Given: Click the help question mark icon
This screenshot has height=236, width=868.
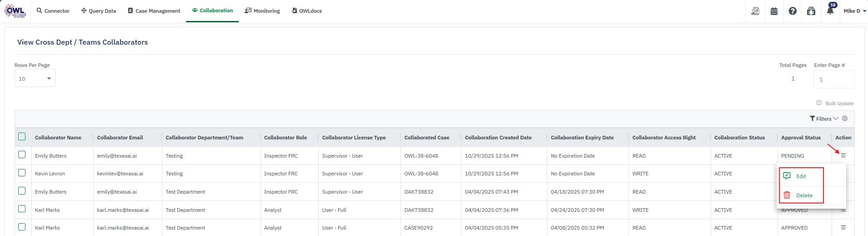Looking at the screenshot, I should pos(793,11).
